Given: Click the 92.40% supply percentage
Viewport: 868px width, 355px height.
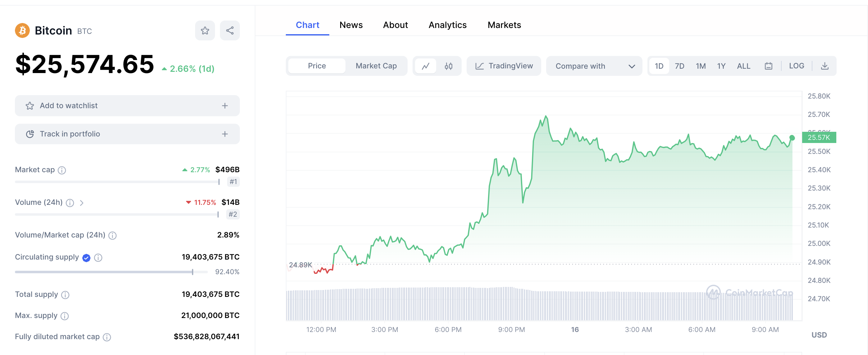Looking at the screenshot, I should click(227, 272).
